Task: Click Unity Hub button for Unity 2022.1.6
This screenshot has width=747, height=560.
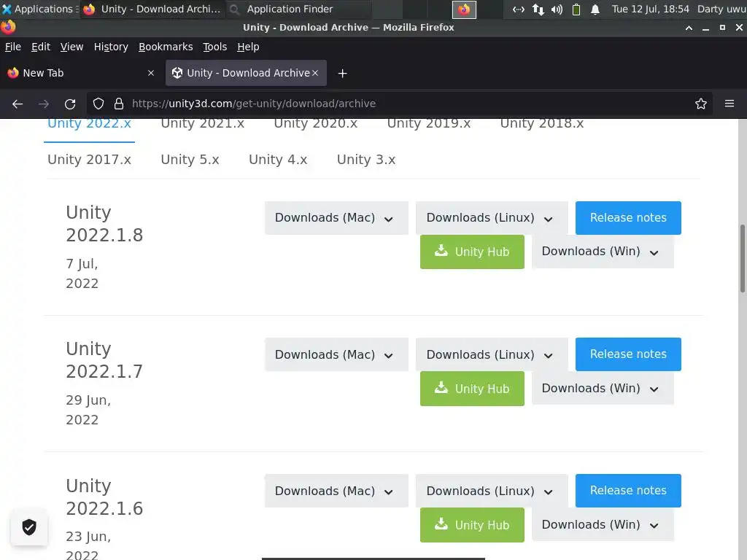Action: point(472,525)
